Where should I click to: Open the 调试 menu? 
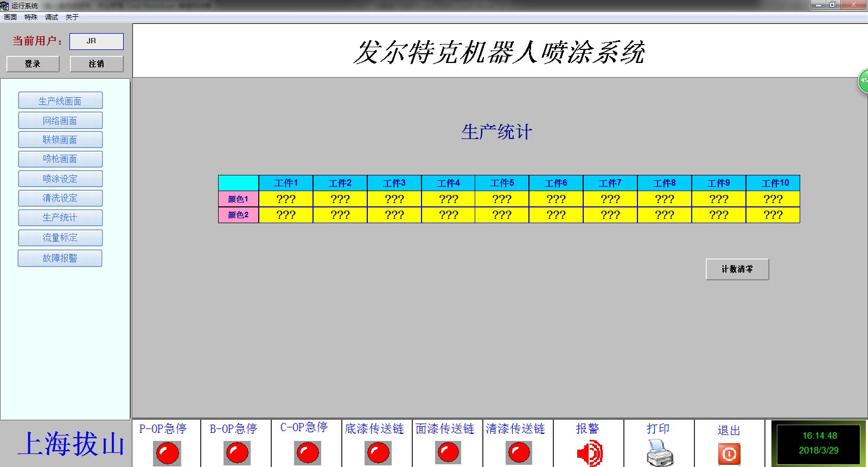point(52,17)
